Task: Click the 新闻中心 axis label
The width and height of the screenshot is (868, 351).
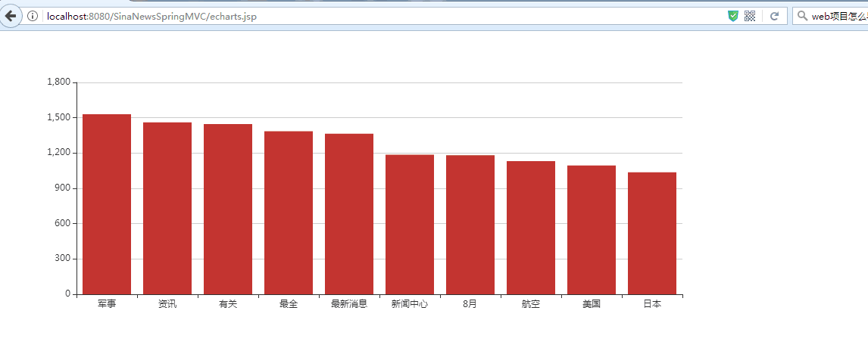Action: [410, 304]
